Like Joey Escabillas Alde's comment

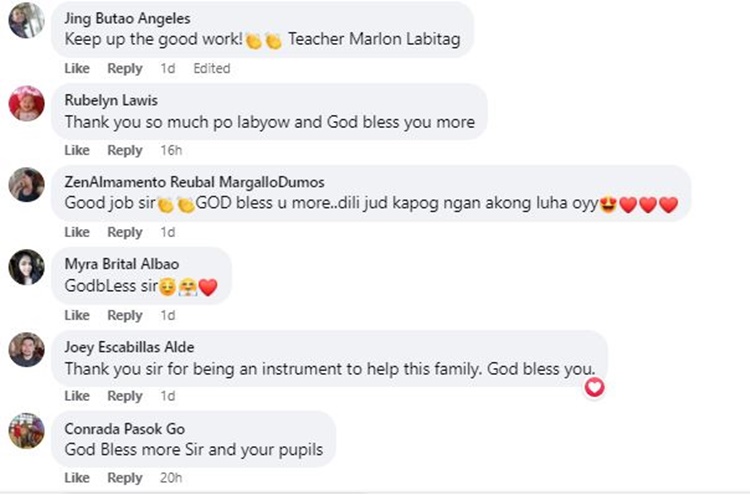77,397
